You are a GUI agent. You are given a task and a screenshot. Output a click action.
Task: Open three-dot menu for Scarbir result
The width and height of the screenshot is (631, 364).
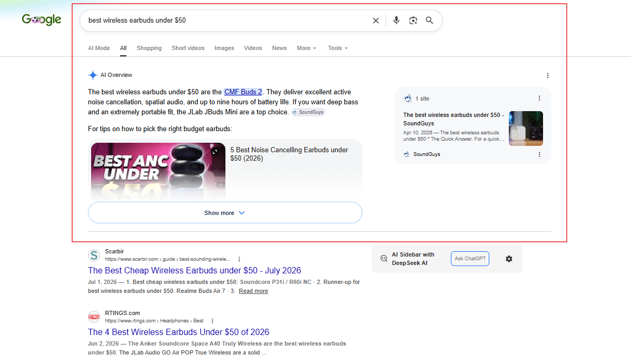coord(239,259)
